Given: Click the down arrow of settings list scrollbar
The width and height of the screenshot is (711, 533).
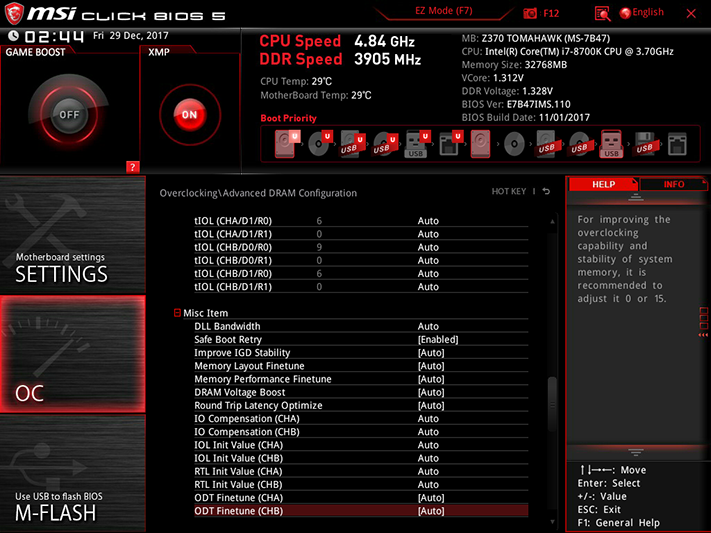Looking at the screenshot, I should (x=552, y=522).
